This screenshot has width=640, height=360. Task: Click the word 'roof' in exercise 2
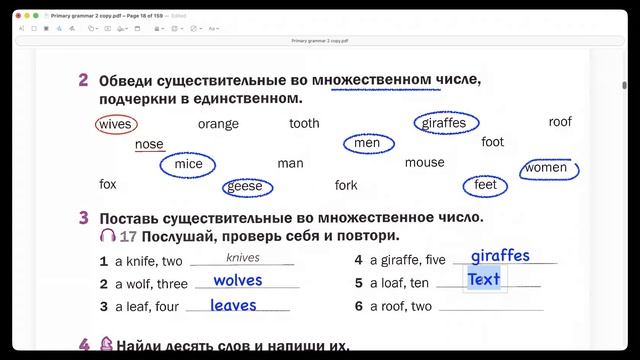click(560, 122)
